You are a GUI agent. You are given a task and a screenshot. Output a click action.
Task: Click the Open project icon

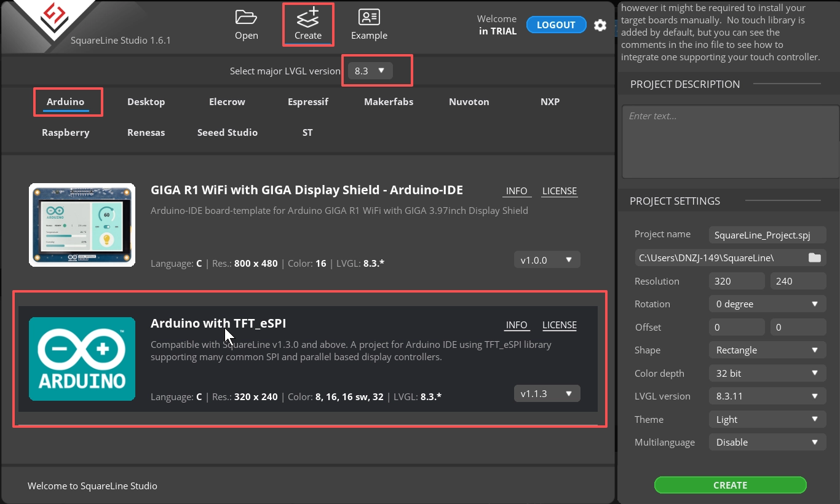246,17
